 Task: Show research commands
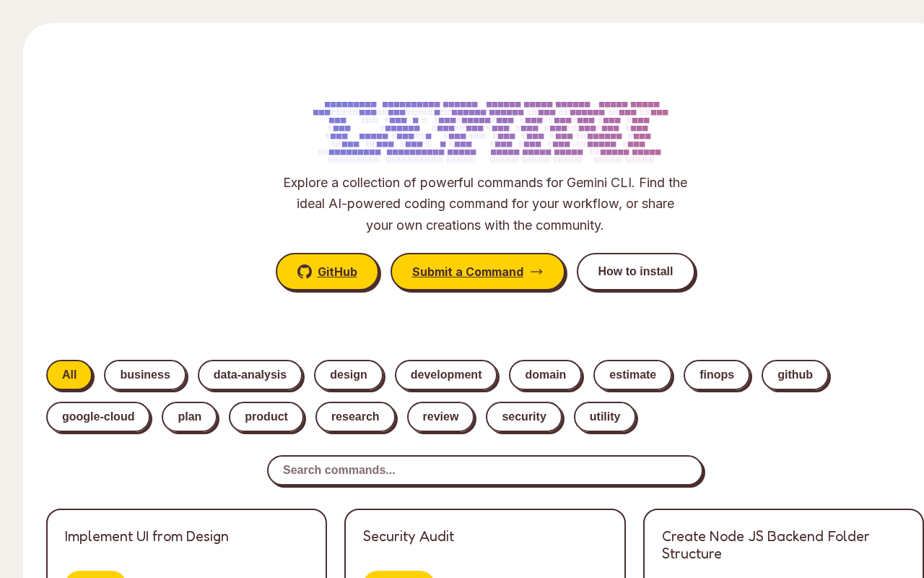(355, 417)
